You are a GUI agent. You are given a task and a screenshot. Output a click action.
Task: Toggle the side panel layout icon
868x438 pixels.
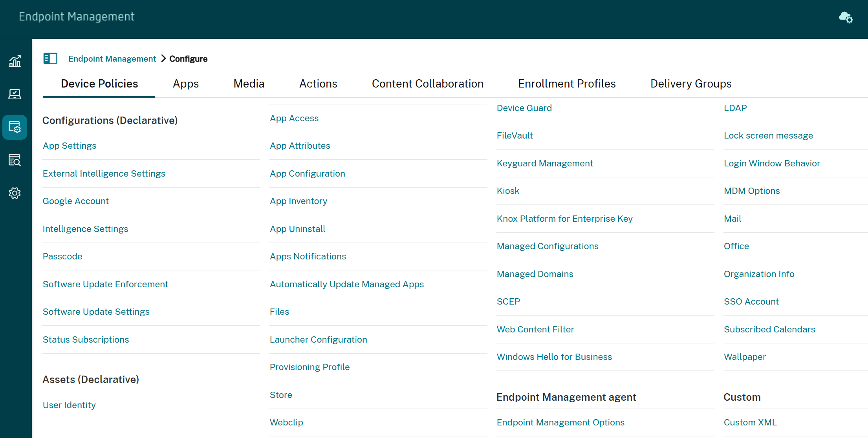click(50, 58)
